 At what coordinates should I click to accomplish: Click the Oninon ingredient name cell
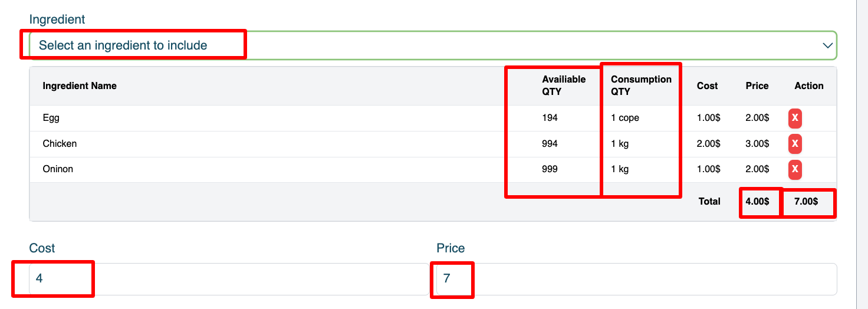point(58,169)
